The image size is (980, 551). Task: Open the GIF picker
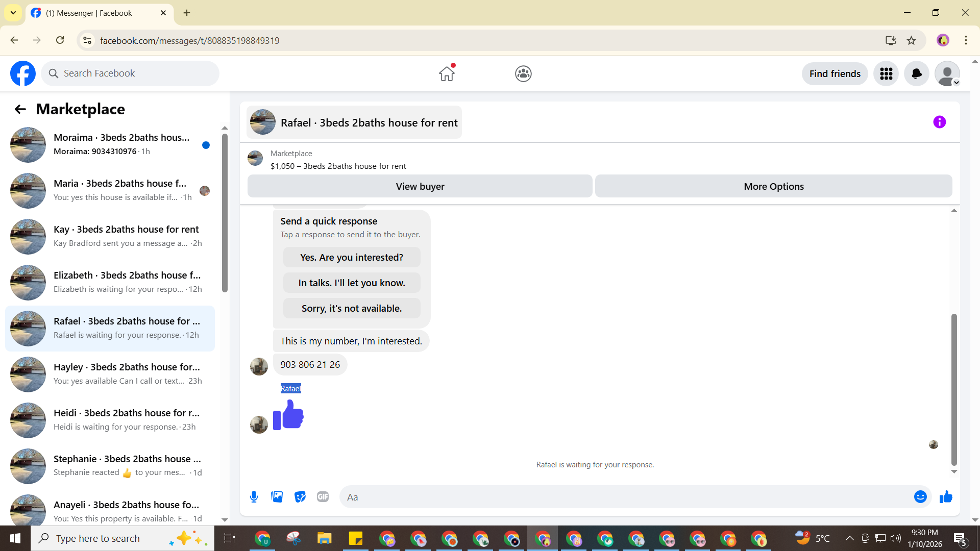click(x=323, y=497)
